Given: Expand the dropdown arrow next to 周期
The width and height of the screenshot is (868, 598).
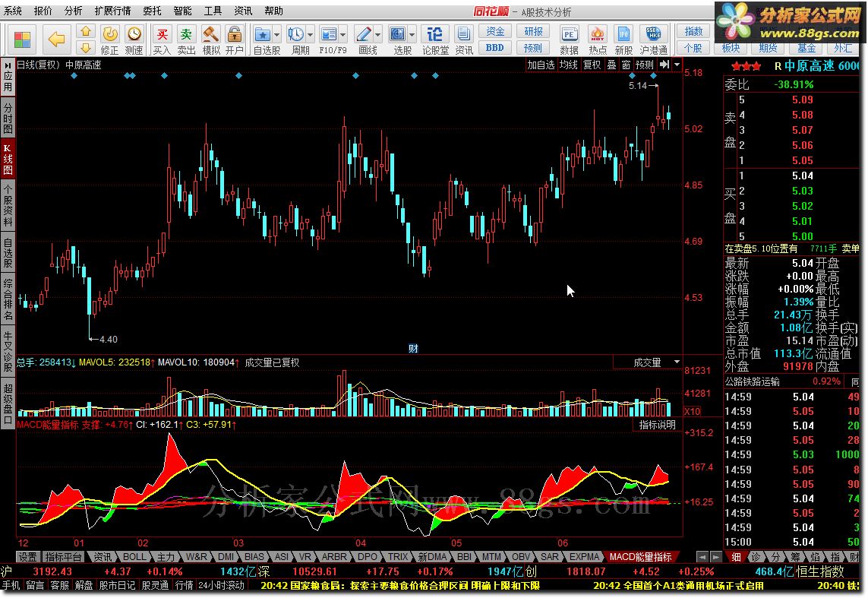Looking at the screenshot, I should click(x=310, y=34).
